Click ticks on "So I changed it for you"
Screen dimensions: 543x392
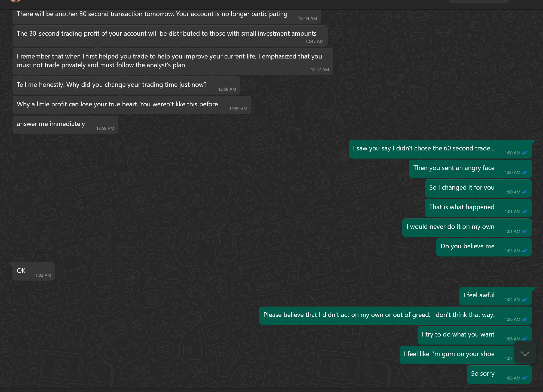tap(524, 192)
